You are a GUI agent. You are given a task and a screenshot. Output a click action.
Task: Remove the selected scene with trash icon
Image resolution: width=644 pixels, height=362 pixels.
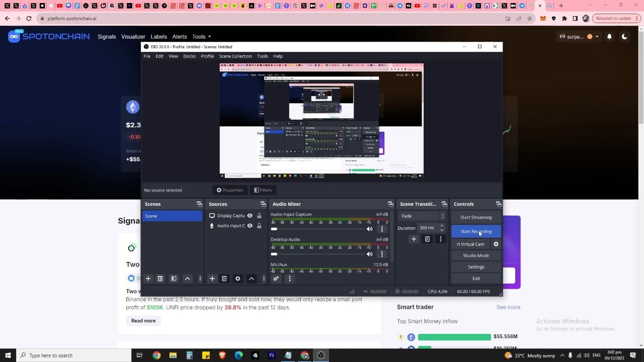tap(160, 279)
